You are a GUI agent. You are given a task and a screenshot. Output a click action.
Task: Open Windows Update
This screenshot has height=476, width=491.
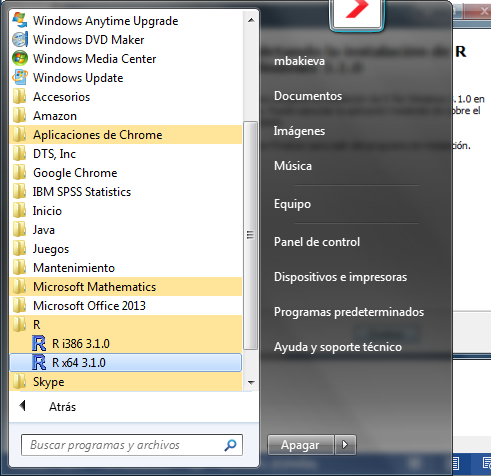pos(126,77)
